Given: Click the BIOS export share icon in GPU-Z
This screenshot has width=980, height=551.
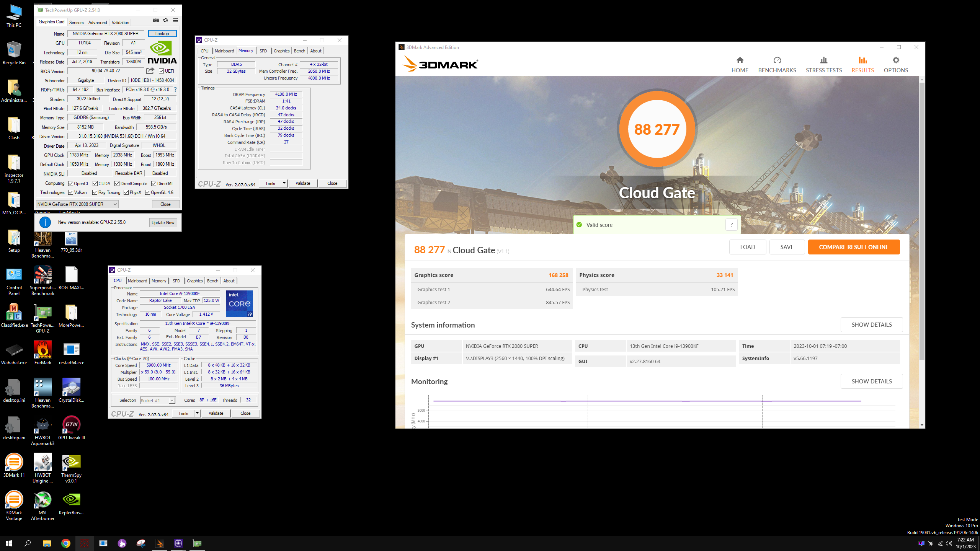Looking at the screenshot, I should click(x=150, y=71).
